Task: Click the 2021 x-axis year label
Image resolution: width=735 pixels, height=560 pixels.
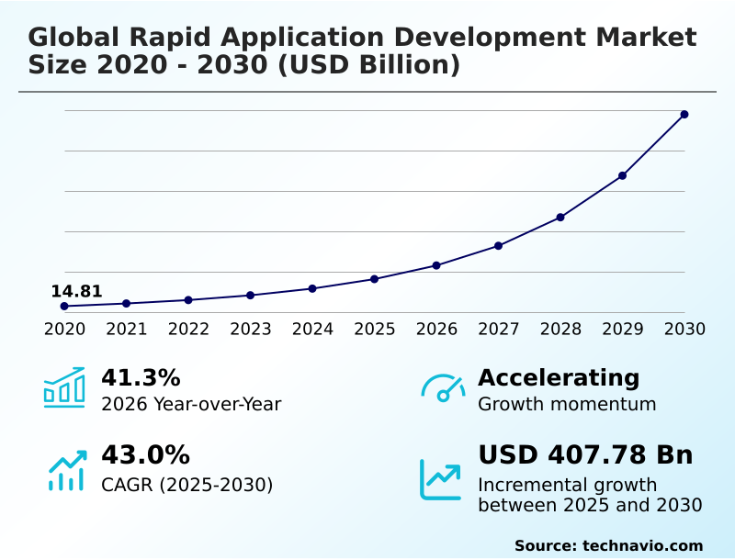Action: [x=126, y=329]
